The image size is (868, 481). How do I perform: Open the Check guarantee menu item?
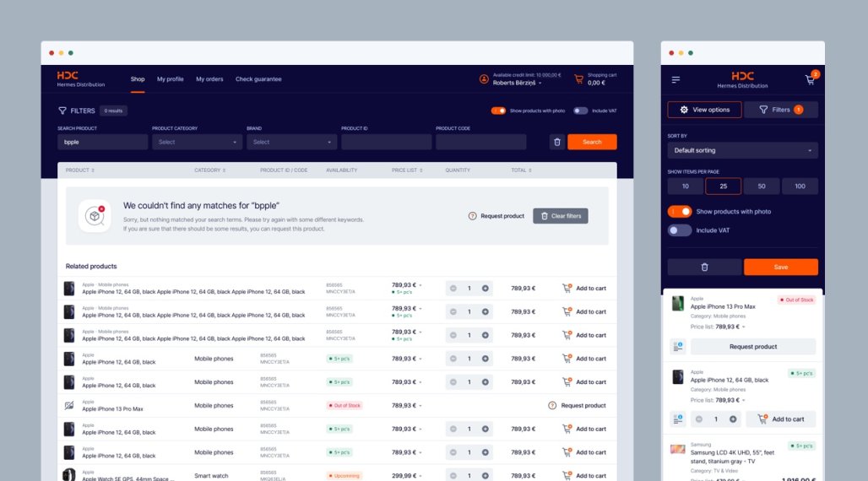[258, 79]
